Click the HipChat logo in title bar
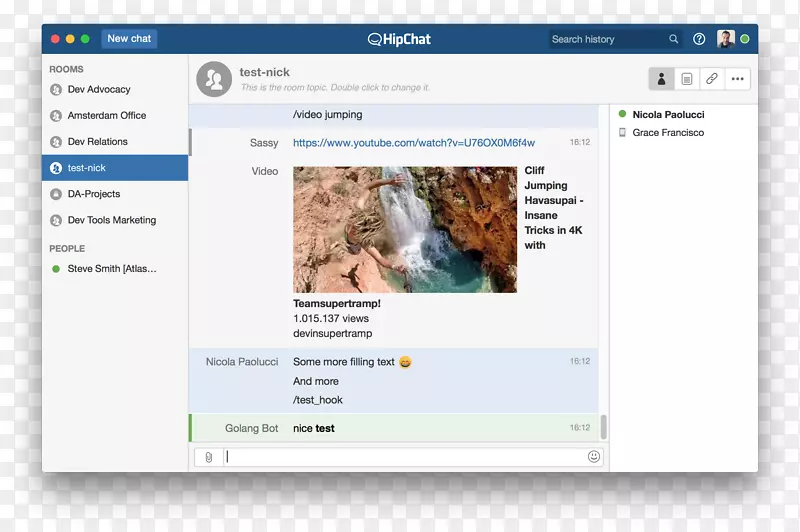This screenshot has width=800, height=532. 401,39
